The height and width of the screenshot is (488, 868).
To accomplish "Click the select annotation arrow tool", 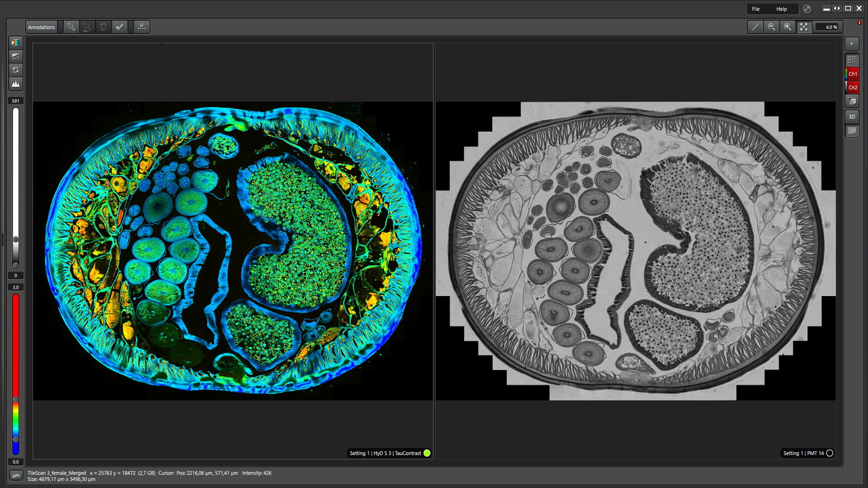I will [71, 27].
